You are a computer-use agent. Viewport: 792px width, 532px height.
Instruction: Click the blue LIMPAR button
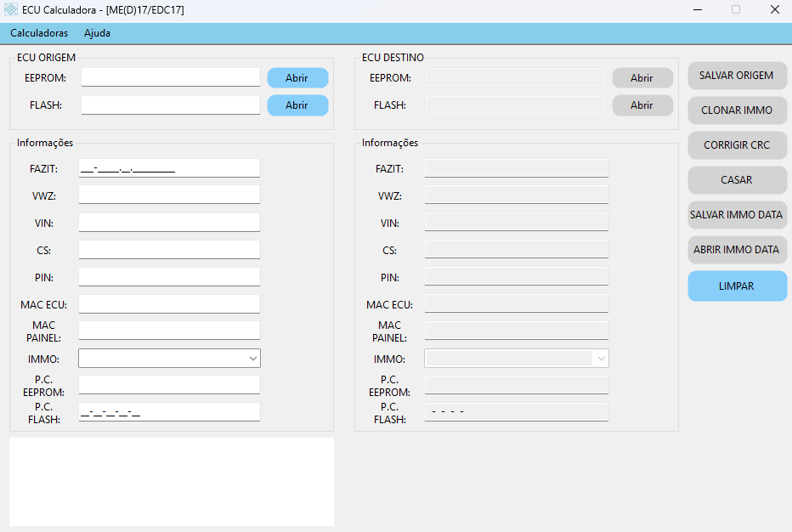737,286
